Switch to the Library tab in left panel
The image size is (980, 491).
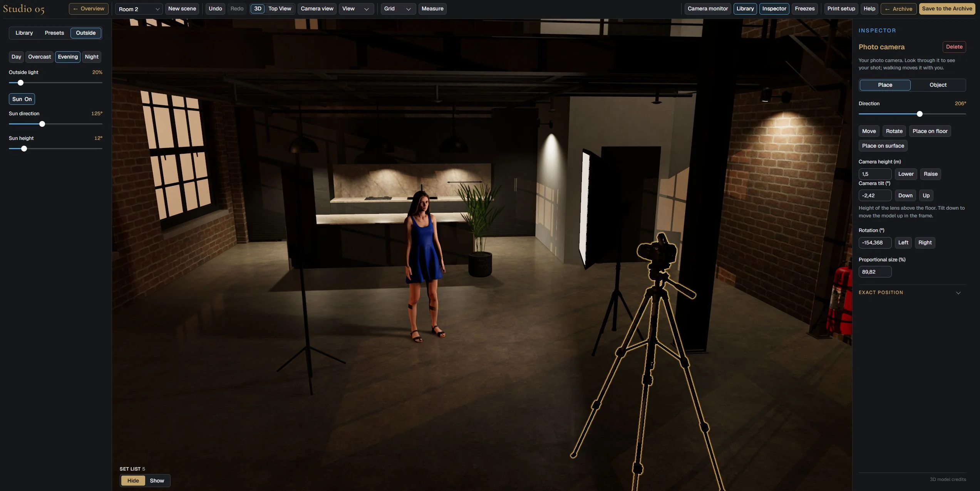click(x=24, y=33)
